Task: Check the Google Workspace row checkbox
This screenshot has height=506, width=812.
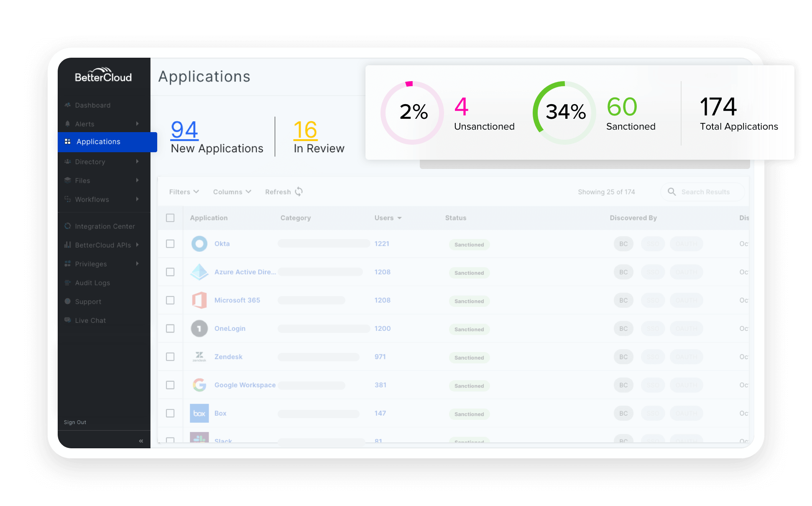Action: tap(170, 385)
